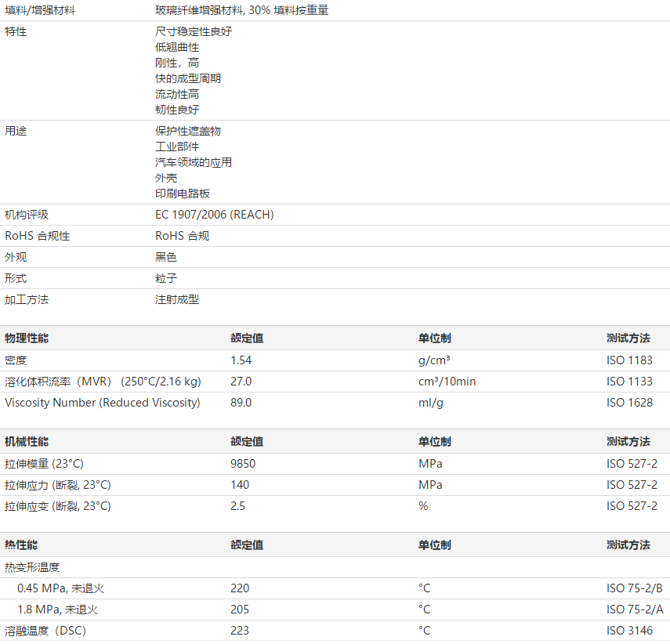This screenshot has width=670, height=644.
Task: Select the 填料/增强材料 row label
Action: click(38, 10)
